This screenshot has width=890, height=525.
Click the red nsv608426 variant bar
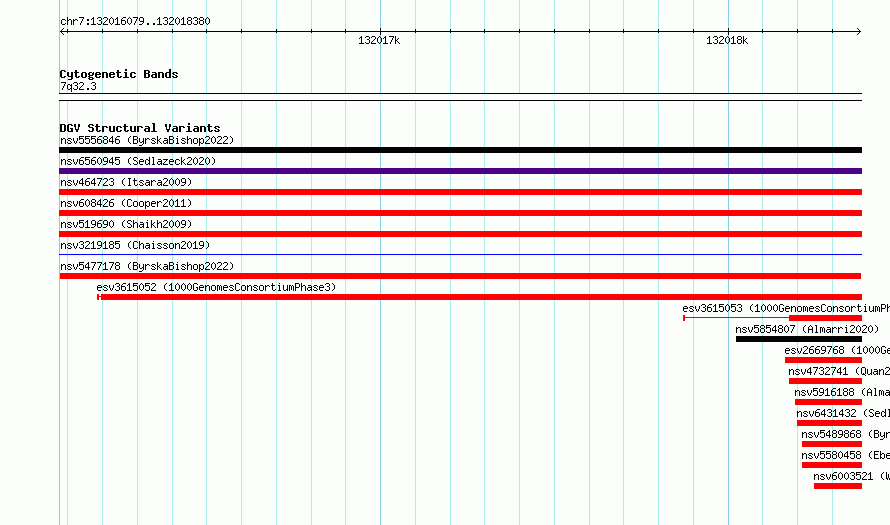(x=460, y=213)
